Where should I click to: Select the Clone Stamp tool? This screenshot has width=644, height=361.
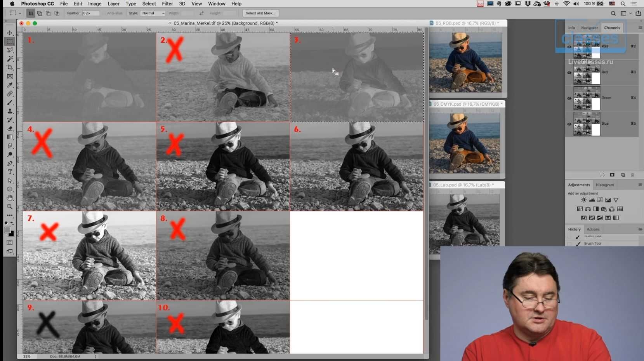coord(10,111)
